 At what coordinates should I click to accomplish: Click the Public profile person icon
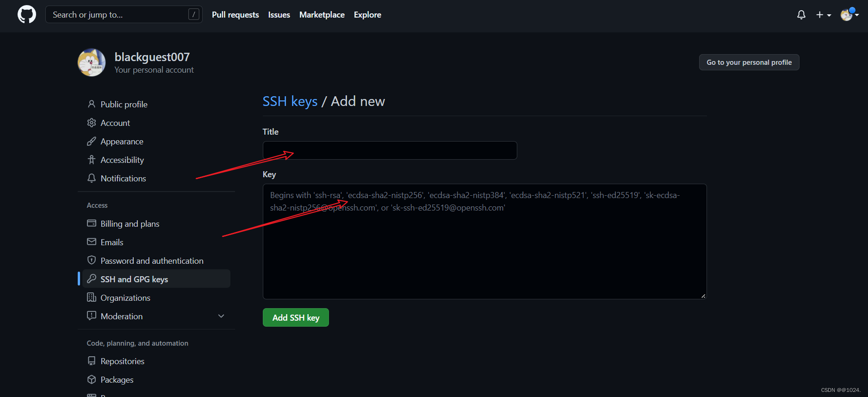click(x=92, y=104)
